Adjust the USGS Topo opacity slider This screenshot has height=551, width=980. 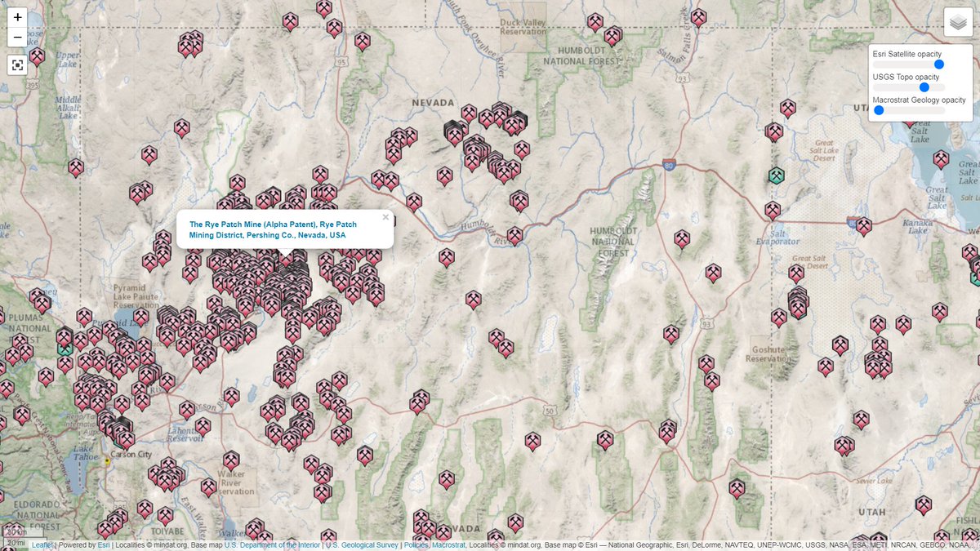coord(909,87)
